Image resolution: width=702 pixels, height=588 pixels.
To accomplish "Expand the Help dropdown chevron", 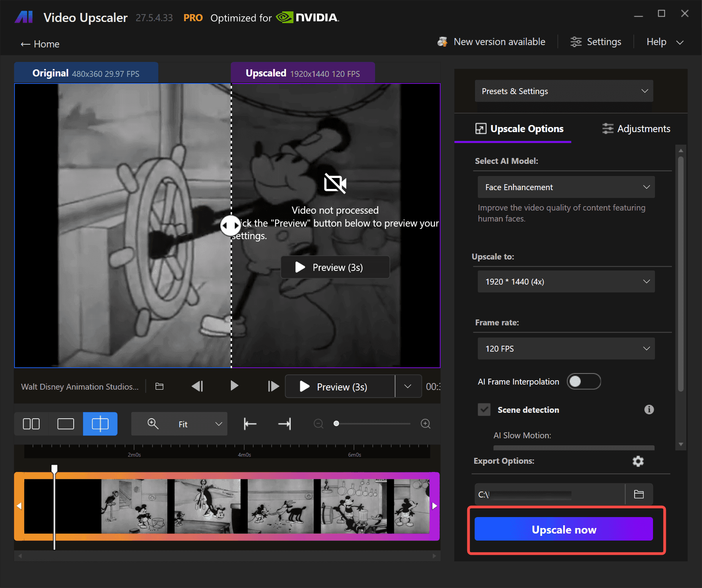I will (680, 42).
